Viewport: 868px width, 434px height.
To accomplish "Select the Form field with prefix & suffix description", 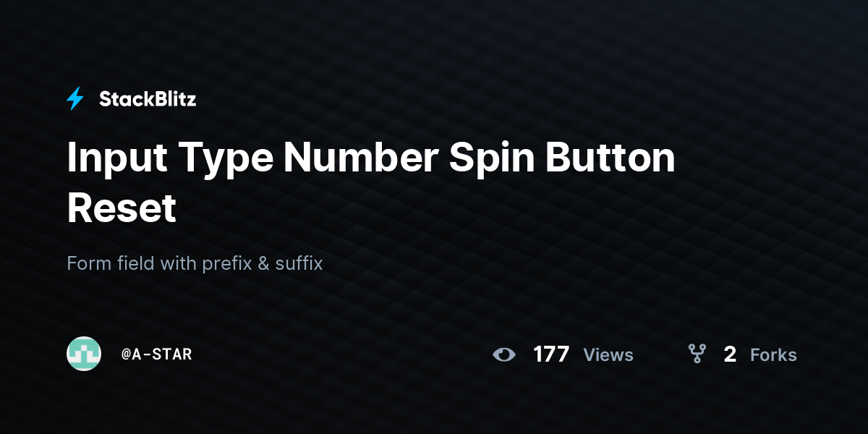I will click(x=195, y=263).
